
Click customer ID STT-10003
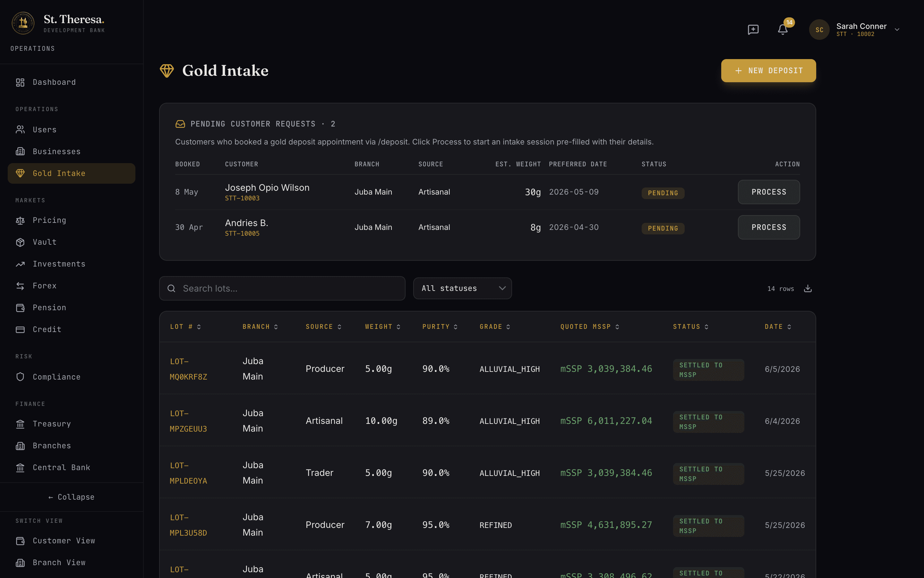click(x=242, y=198)
